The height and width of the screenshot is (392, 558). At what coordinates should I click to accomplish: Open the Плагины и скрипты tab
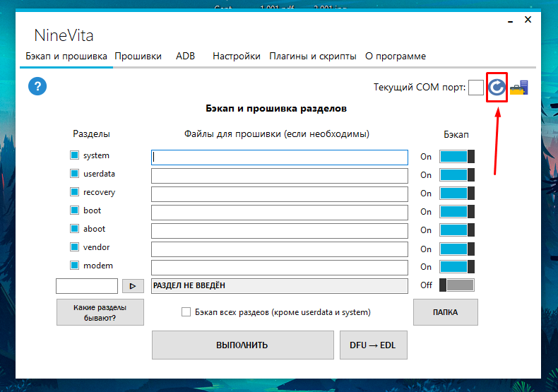(x=312, y=57)
